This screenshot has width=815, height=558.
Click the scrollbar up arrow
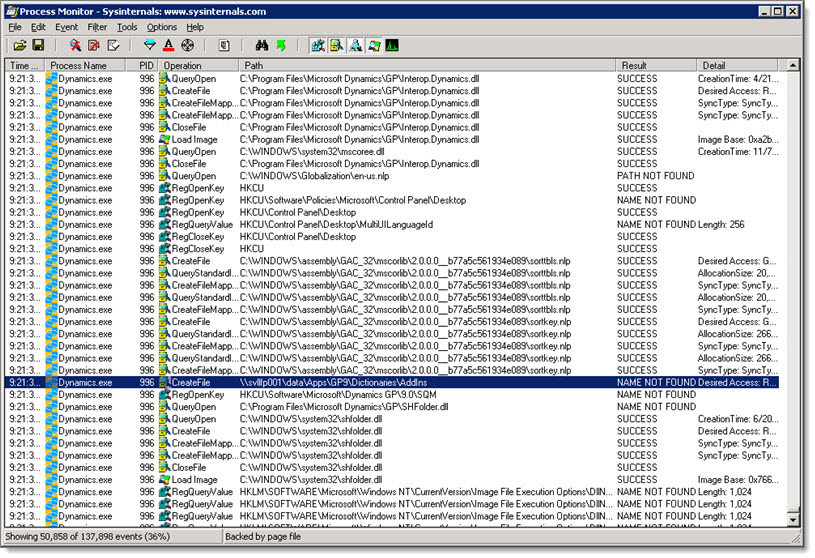793,65
